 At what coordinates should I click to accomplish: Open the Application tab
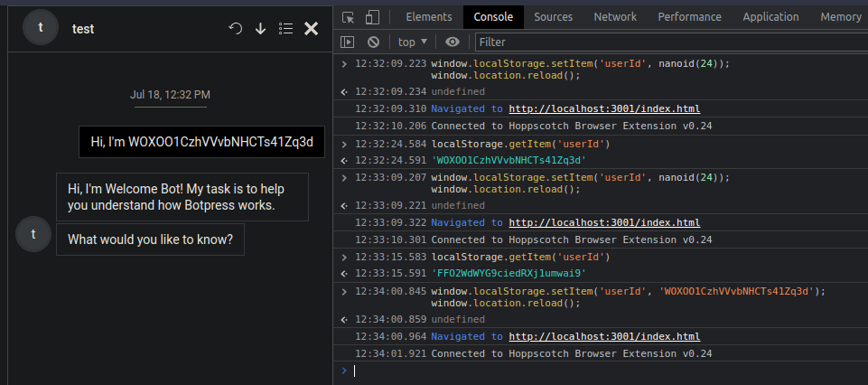[x=770, y=17]
